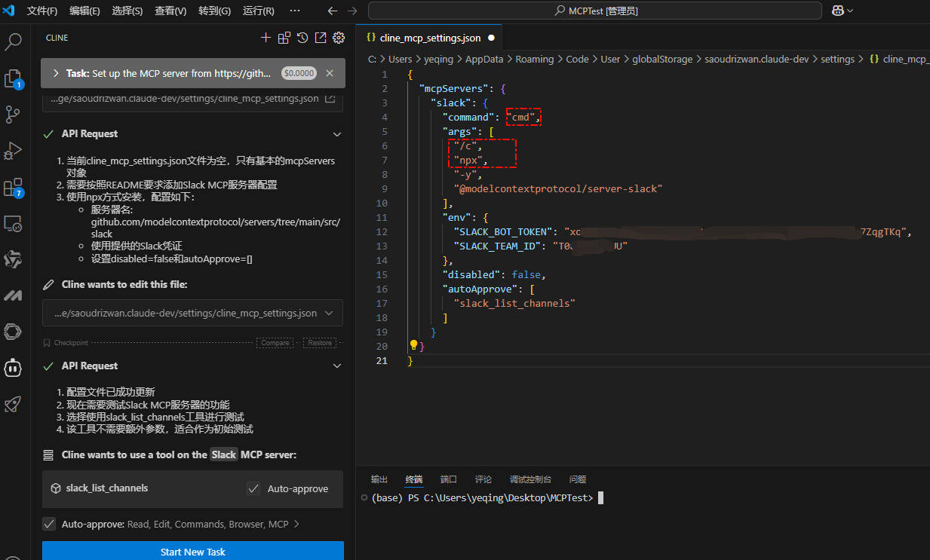This screenshot has height=560, width=930.
Task: Open Cline task history icon
Action: 302,38
